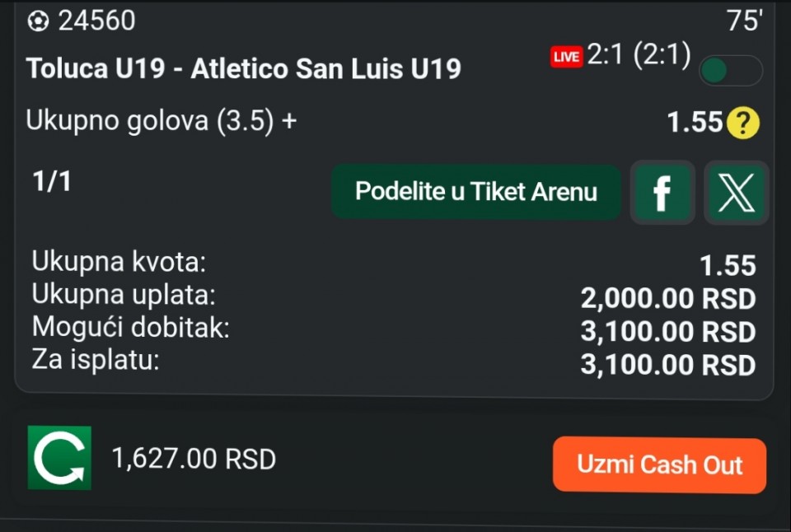
Task: Click the ticket number 24560
Action: [x=96, y=21]
